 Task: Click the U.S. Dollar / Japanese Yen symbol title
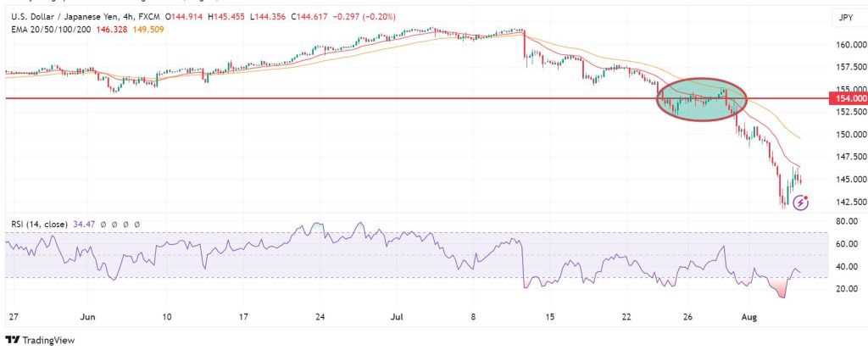64,18
